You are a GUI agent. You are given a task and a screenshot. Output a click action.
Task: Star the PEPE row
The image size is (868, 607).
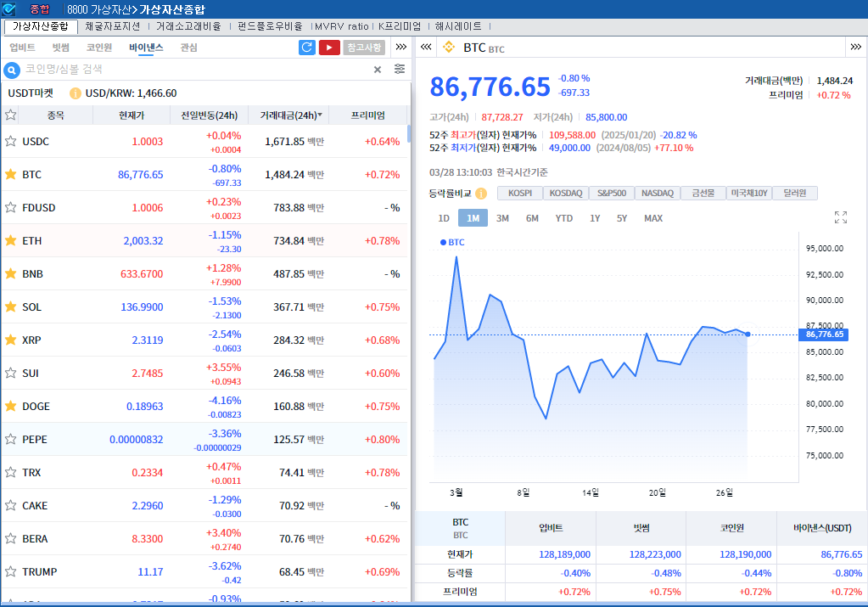click(x=10, y=439)
